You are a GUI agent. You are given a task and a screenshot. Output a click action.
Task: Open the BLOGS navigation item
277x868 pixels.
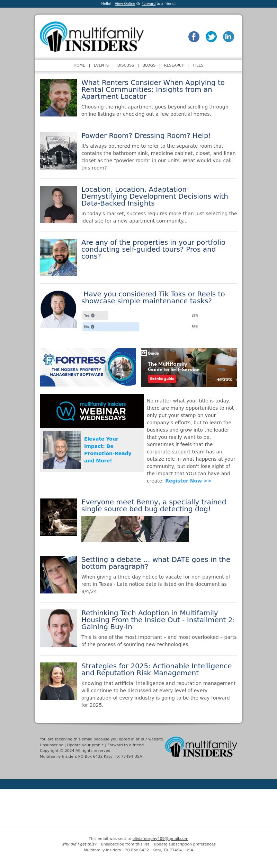tap(149, 65)
